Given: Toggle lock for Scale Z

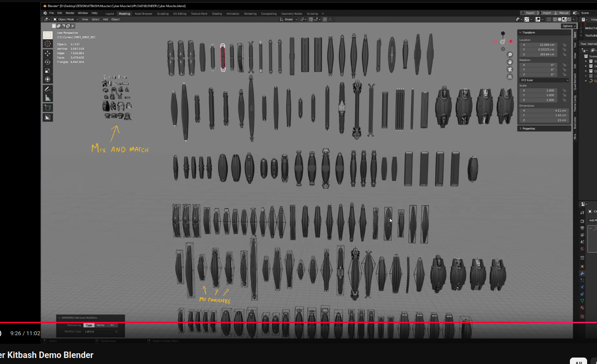Looking at the screenshot, I should pyautogui.click(x=564, y=100).
